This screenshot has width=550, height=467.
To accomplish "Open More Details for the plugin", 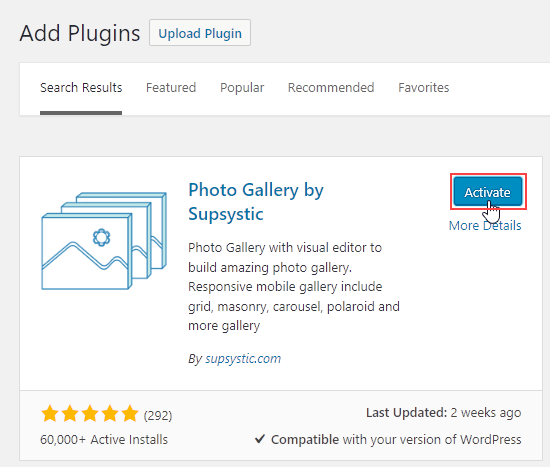I will click(x=485, y=226).
